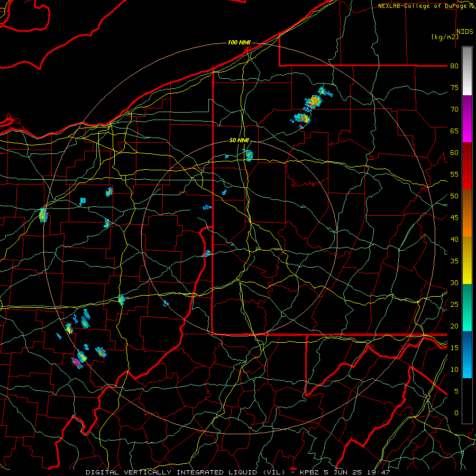476x476 pixels.
Task: Click the 50 value on the color scale
Action: point(454,196)
